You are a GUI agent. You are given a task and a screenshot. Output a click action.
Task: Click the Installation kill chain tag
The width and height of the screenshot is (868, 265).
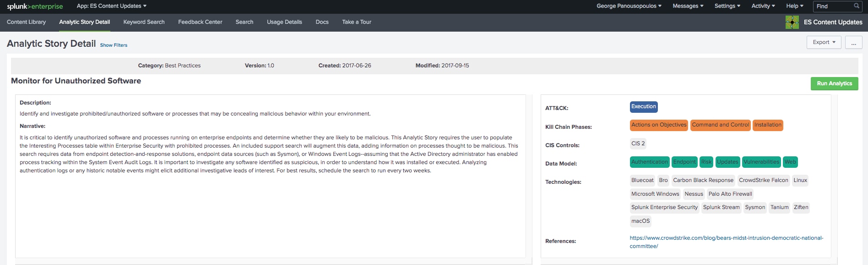click(x=768, y=125)
